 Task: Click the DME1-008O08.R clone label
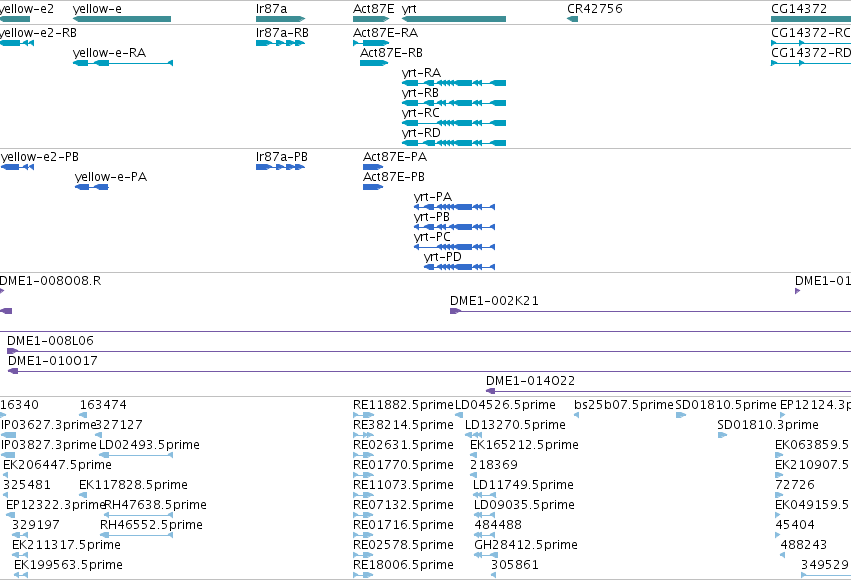(50, 281)
